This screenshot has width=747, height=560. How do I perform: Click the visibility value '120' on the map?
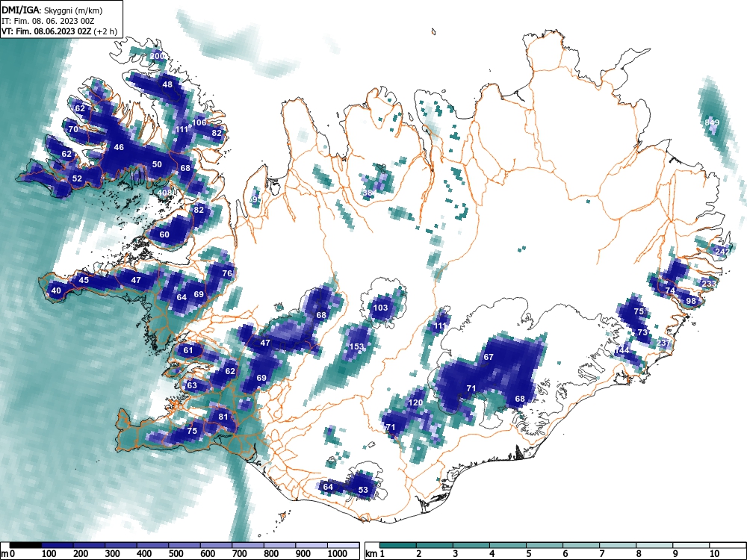415,402
